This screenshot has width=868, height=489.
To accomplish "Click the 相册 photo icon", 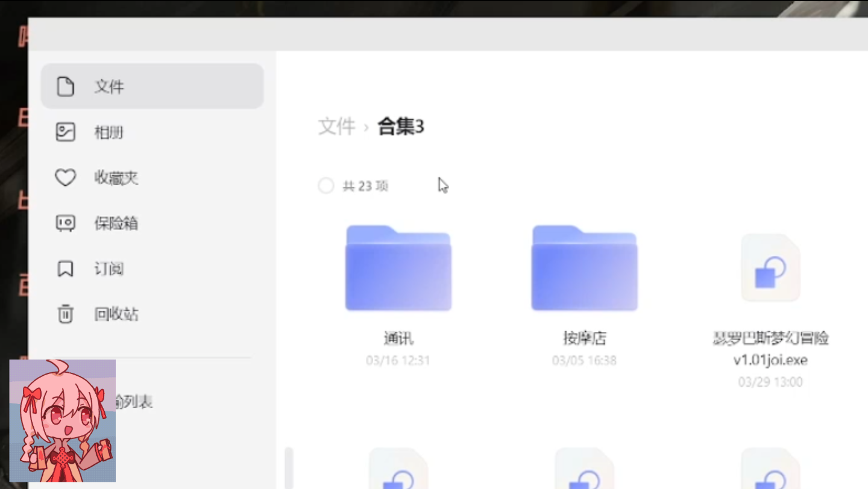I will coord(65,132).
